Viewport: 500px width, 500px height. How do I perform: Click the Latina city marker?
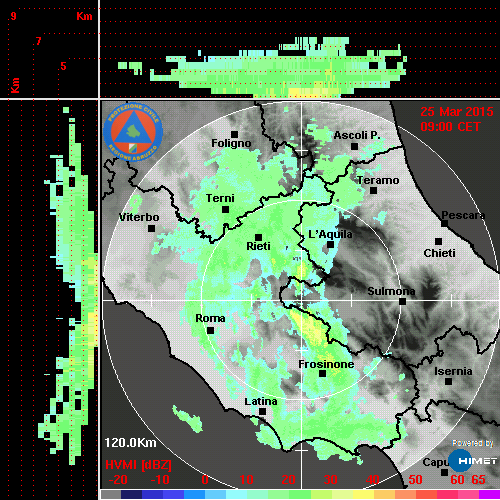(262, 412)
